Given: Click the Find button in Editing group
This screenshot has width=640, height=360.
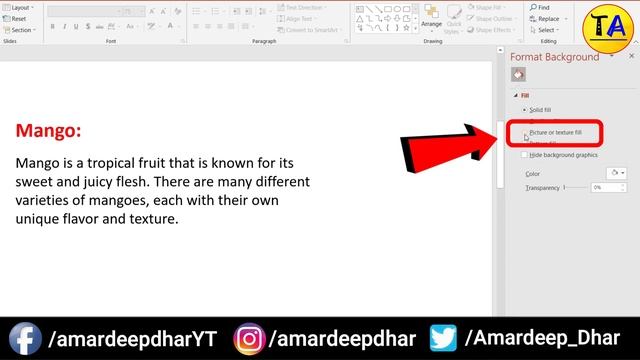Looking at the screenshot, I should [x=540, y=7].
